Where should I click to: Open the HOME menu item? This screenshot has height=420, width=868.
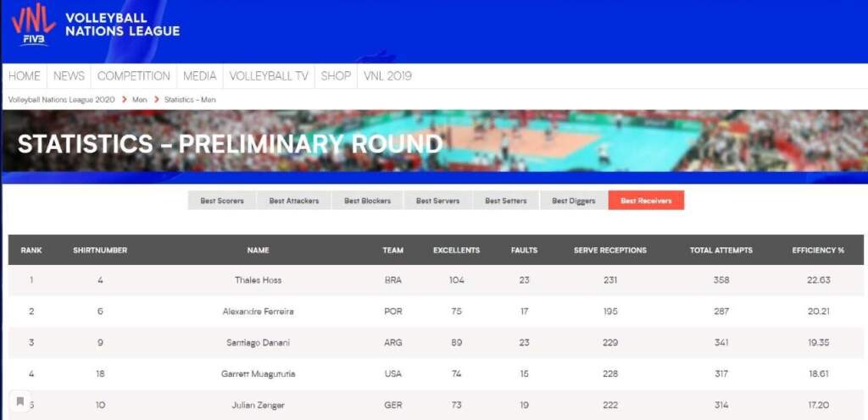[25, 76]
